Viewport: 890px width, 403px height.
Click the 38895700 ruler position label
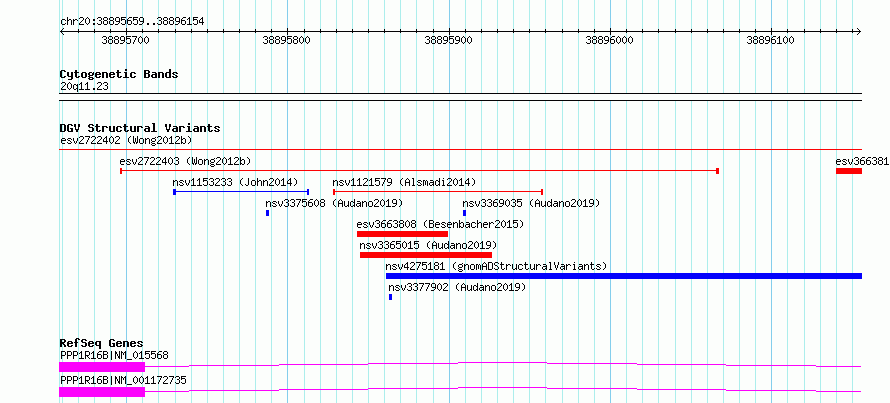coord(125,40)
